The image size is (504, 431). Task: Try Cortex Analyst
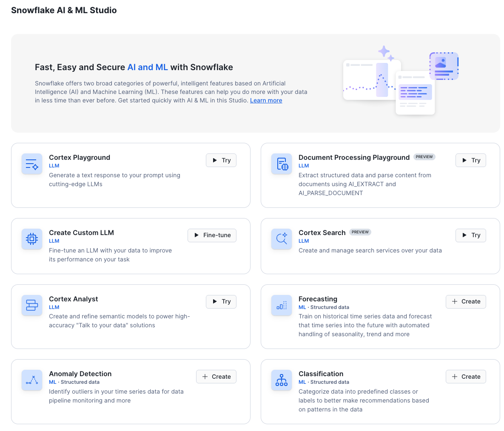[x=221, y=302]
